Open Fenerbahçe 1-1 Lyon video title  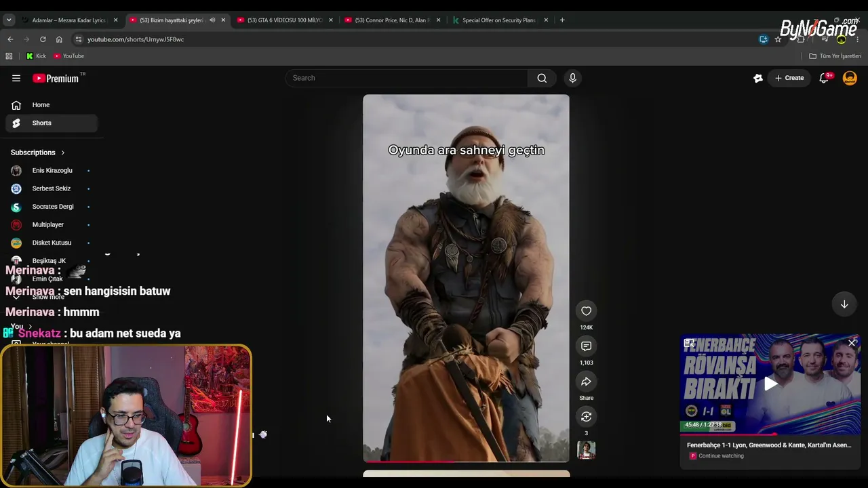point(769,445)
